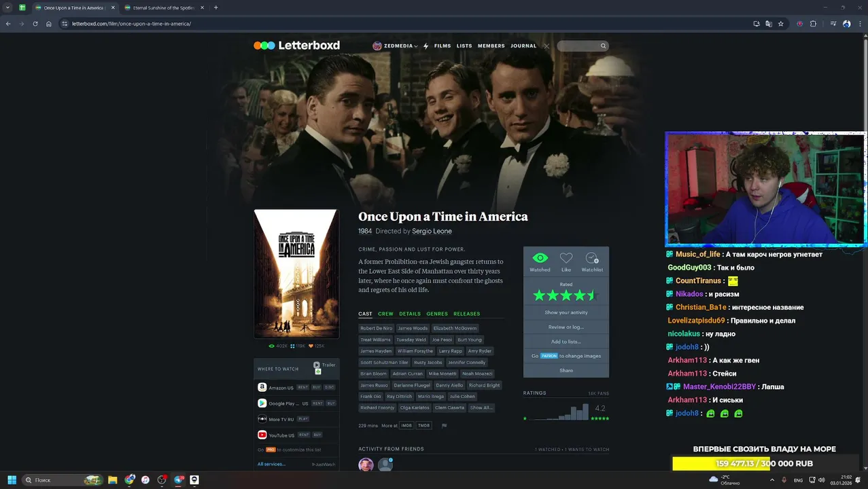Click the 14K fans link

click(x=598, y=393)
